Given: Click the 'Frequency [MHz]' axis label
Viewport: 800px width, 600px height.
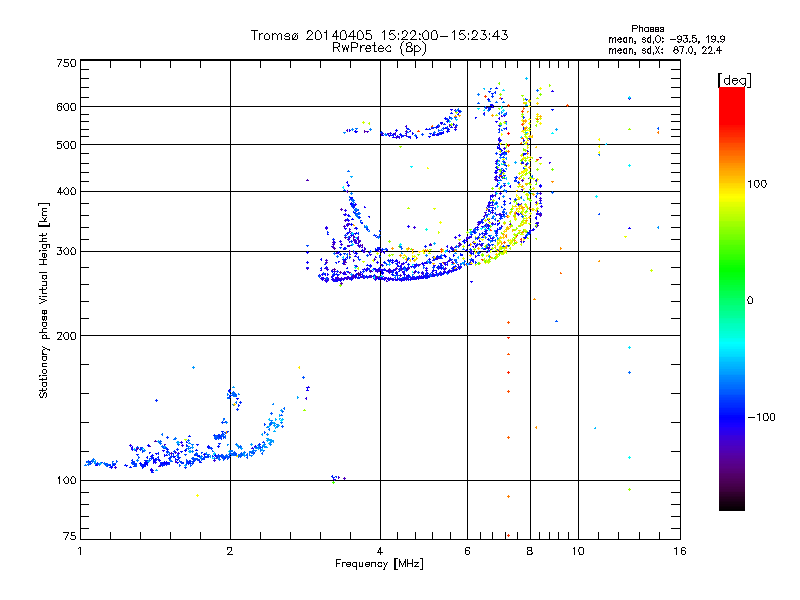Looking at the screenshot, I should pyautogui.click(x=379, y=564).
